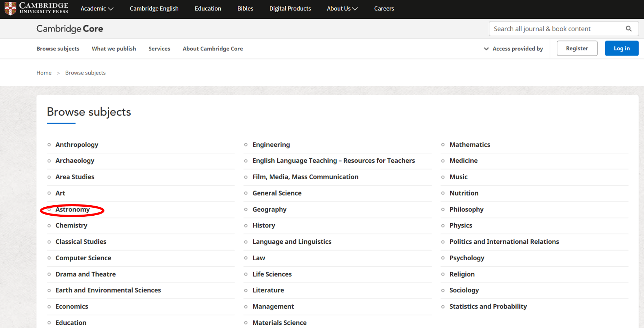Viewport: 644px width, 328px height.
Task: Open the General Science subject
Action: tap(277, 193)
